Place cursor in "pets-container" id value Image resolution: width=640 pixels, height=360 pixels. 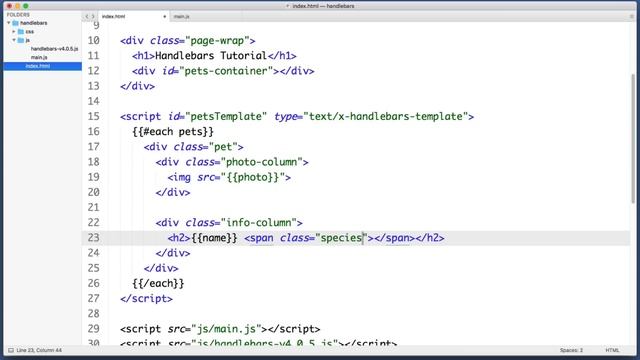[229, 71]
